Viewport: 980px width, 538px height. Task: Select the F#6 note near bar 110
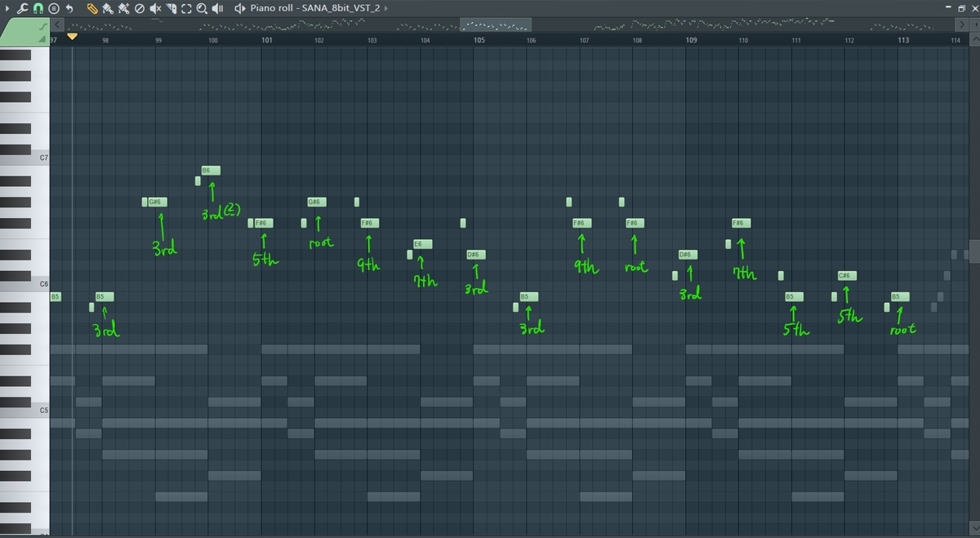(742, 223)
